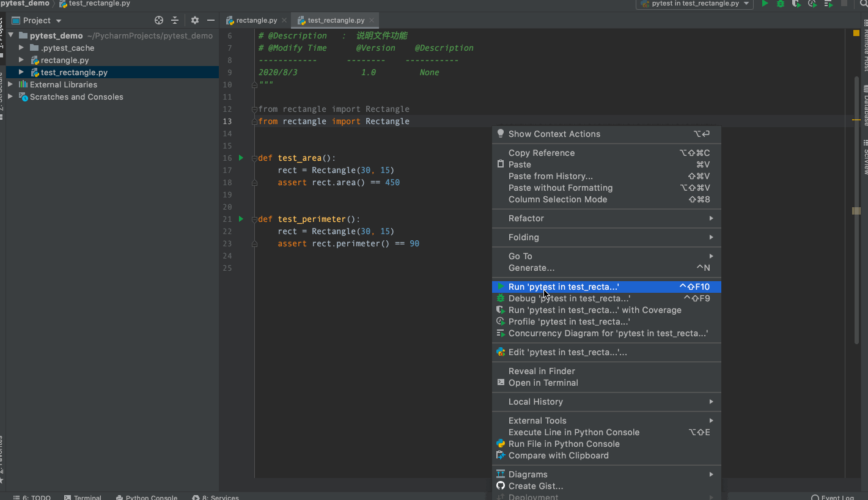Expand the .pytest_cache folder
This screenshot has height=500, width=868.
click(21, 48)
